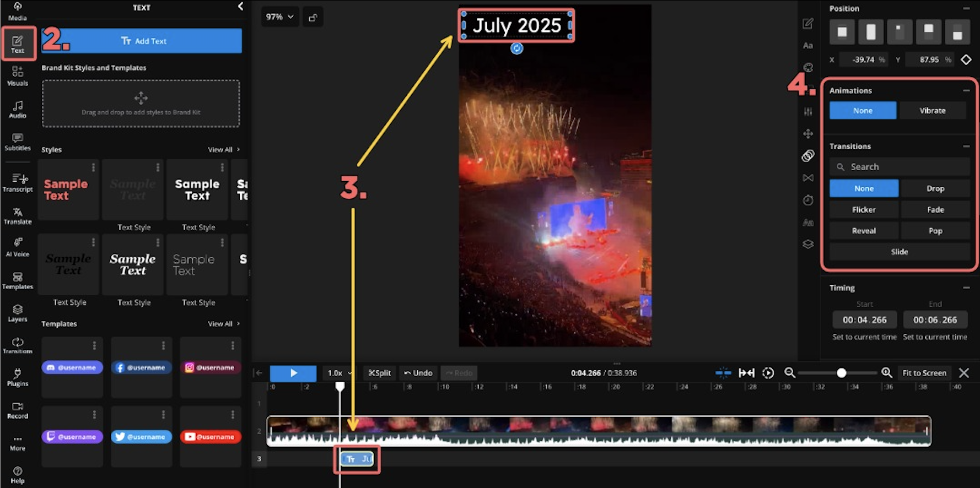Collapse the Timing section

coord(966,288)
